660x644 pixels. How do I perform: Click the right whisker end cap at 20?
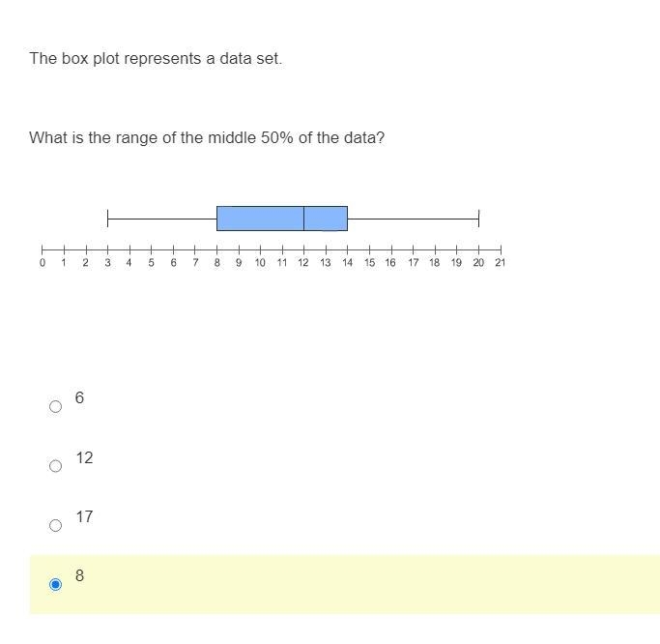click(478, 219)
